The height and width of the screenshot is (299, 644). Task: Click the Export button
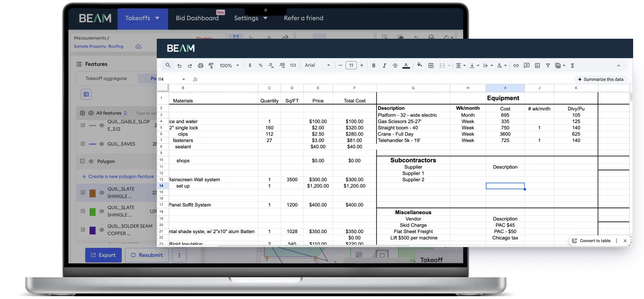click(x=103, y=255)
